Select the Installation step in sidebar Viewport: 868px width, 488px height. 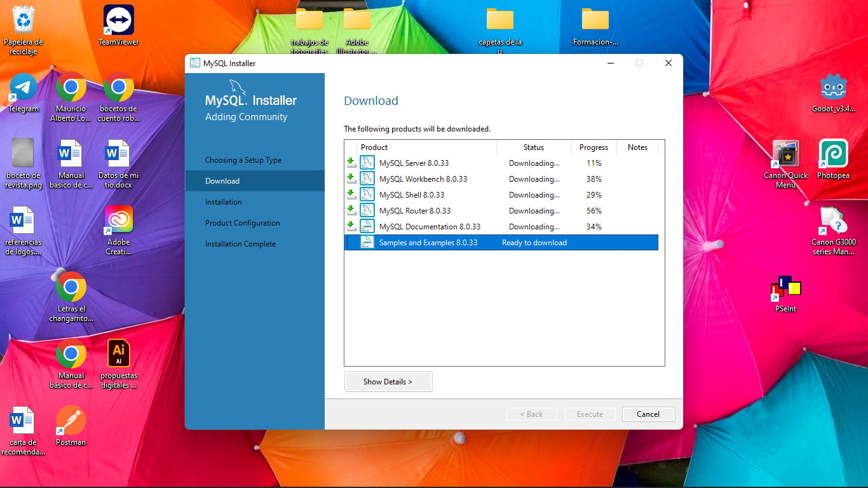pos(224,202)
